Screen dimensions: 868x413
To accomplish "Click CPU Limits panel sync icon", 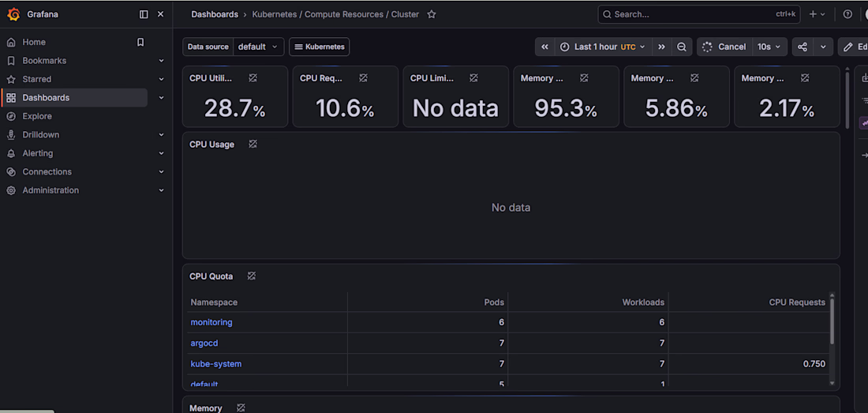I will click(473, 78).
